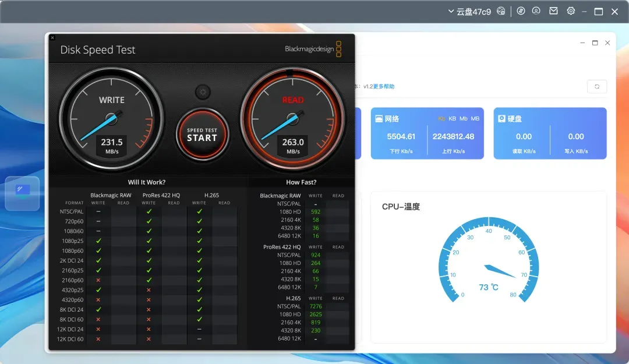Select the 2243812.48 uplink value
This screenshot has height=364, width=629.
tap(453, 136)
